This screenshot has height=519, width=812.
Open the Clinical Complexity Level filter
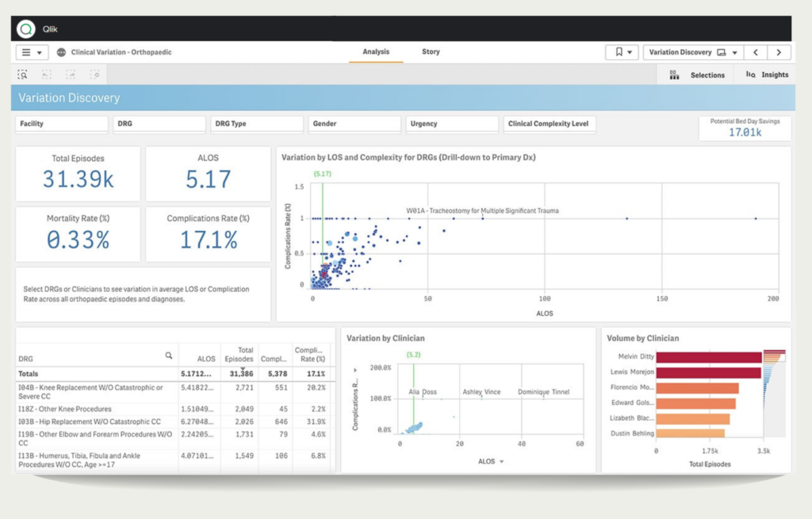click(x=549, y=124)
